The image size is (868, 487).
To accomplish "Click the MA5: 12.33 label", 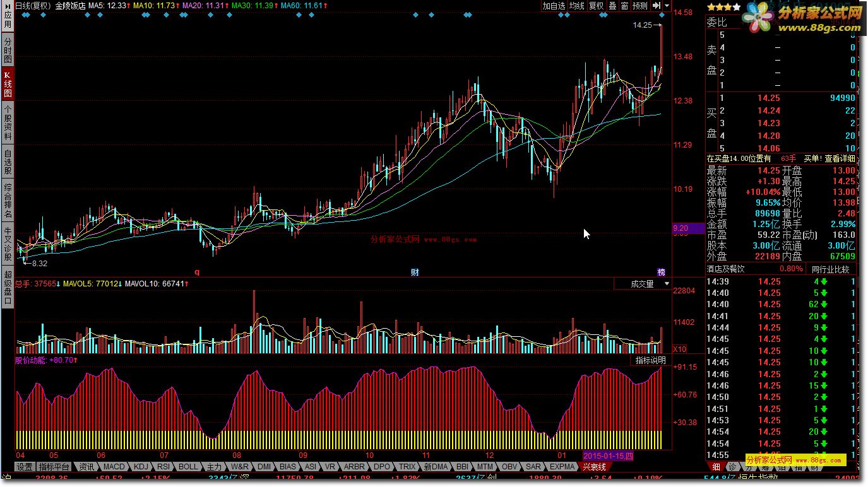I will [109, 6].
